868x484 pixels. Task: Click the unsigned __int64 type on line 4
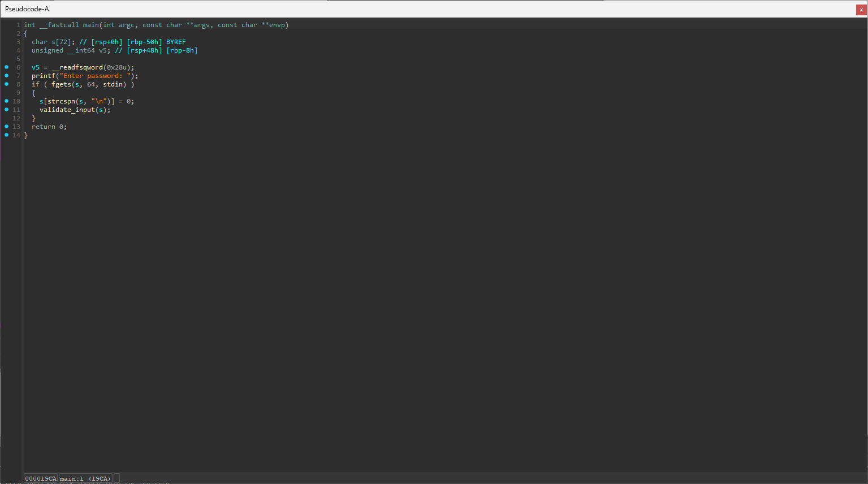pos(63,50)
